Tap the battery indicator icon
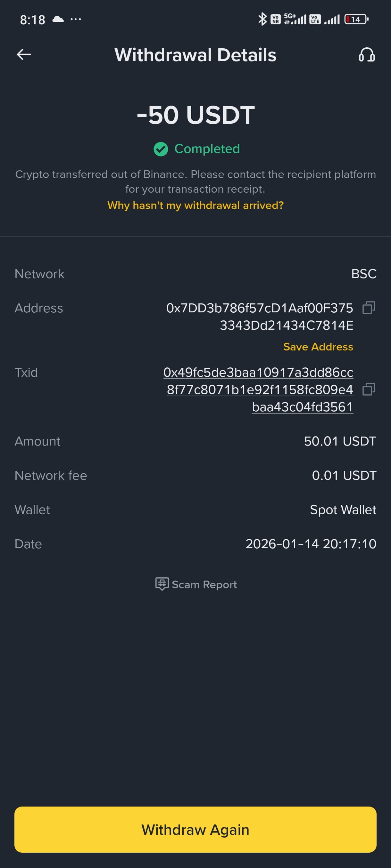Screen dimensions: 391x868 356,19
